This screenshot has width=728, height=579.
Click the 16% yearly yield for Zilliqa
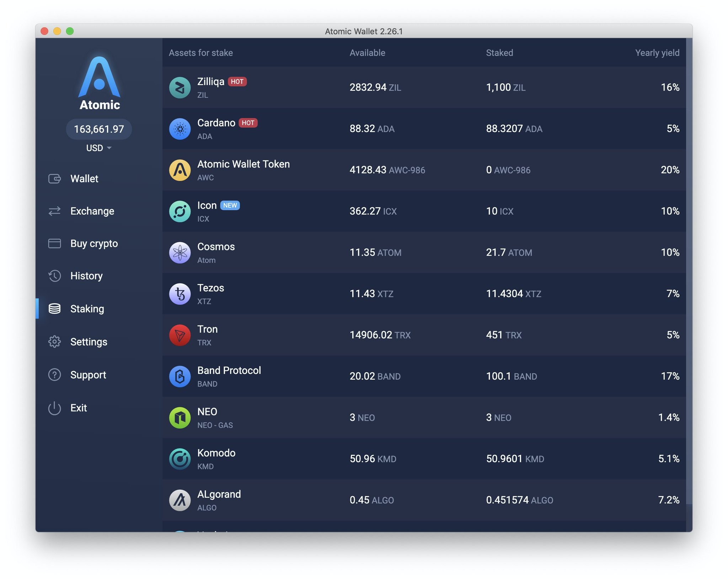[670, 87]
